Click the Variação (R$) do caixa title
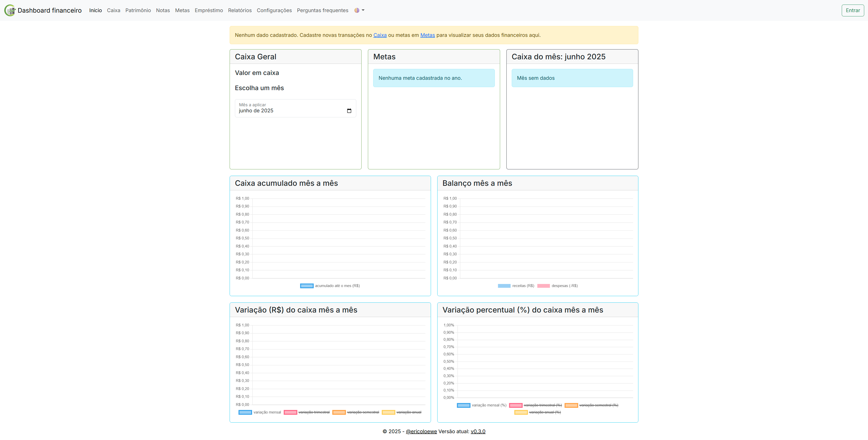 [x=296, y=310]
